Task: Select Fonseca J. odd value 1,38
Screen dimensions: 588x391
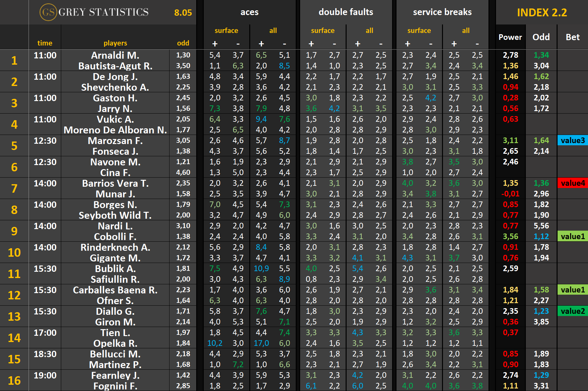Action: [183, 151]
